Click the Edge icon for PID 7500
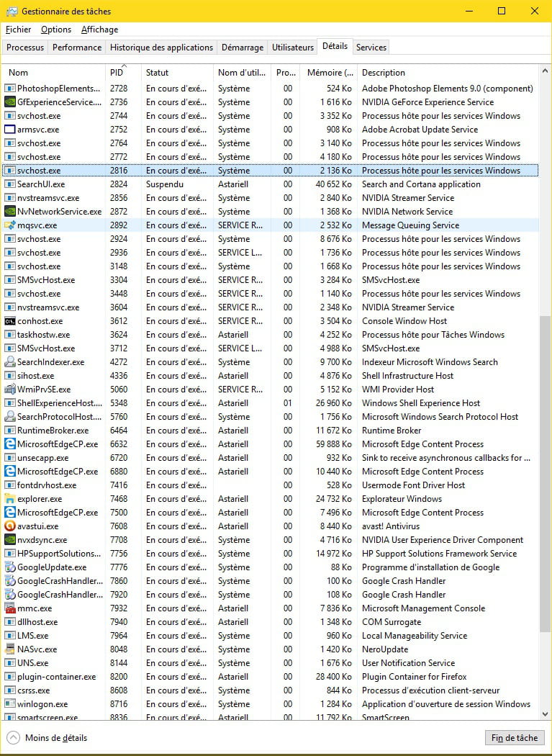The image size is (552, 756). (9, 513)
